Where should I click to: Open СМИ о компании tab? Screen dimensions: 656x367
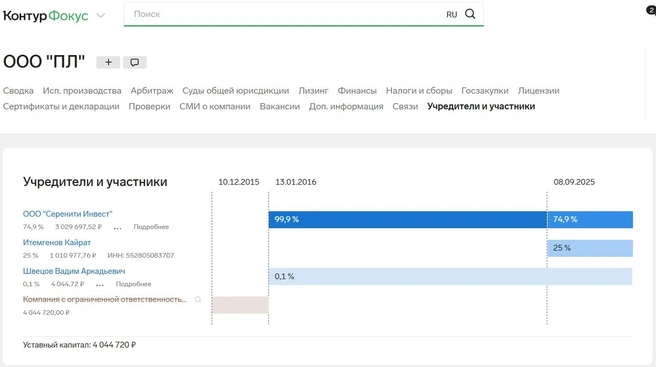point(215,106)
